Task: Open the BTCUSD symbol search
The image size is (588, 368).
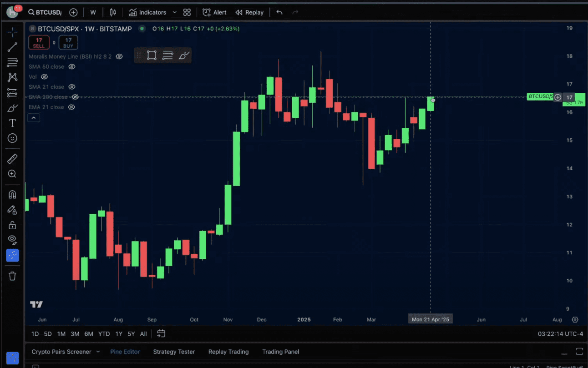Action: point(45,12)
